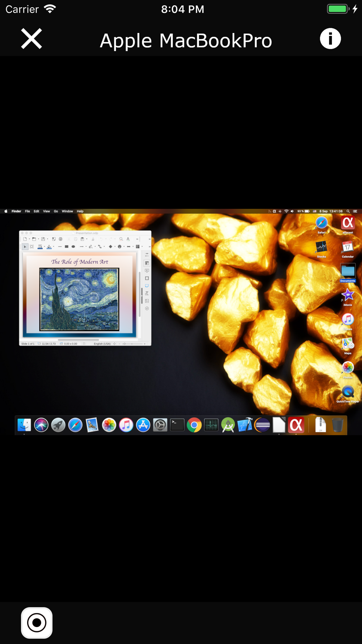Open the Apple menu logo
Viewport: 362px width, 644px height.
pyautogui.click(x=6, y=211)
